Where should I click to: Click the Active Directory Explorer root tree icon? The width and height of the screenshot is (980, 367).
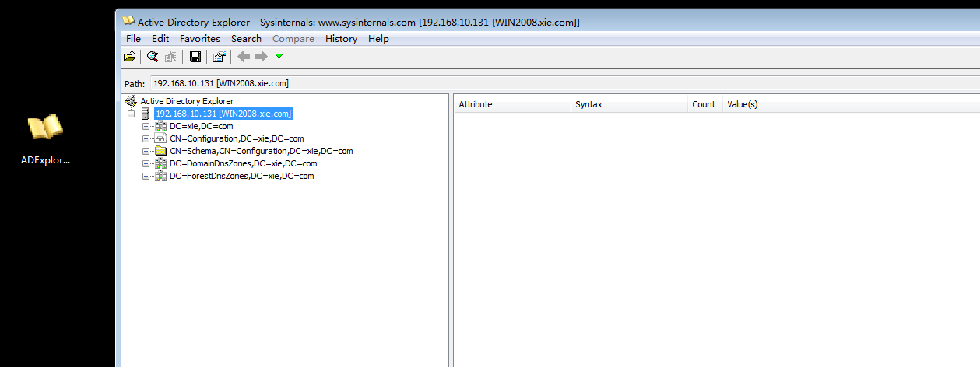(131, 101)
